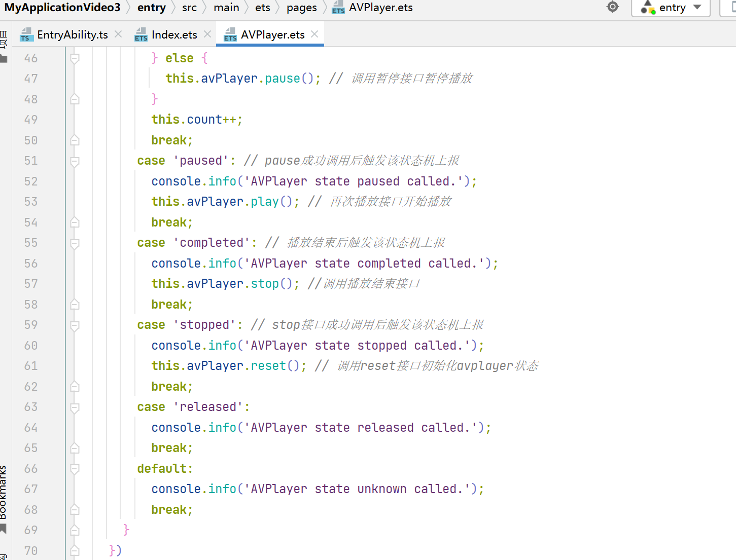This screenshot has height=560, width=736.
Task: Click fold end marker at line 54
Action: pos(75,222)
